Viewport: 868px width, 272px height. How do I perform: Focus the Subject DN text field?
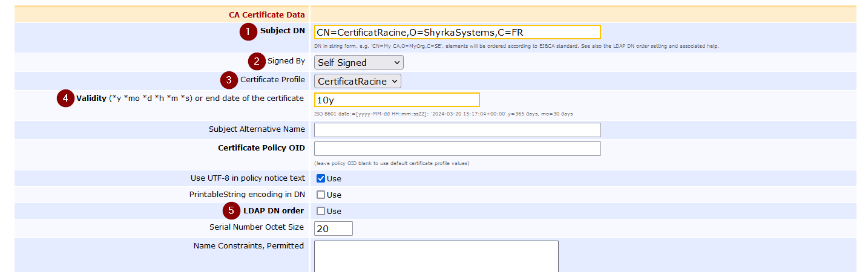click(457, 32)
